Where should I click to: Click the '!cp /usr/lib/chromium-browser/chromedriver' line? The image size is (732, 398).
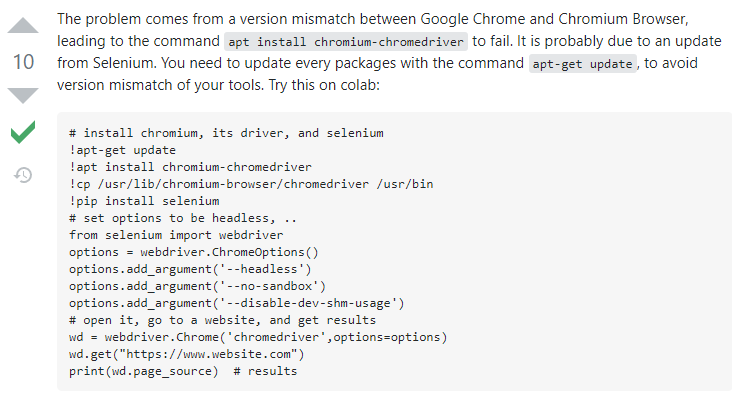(251, 184)
